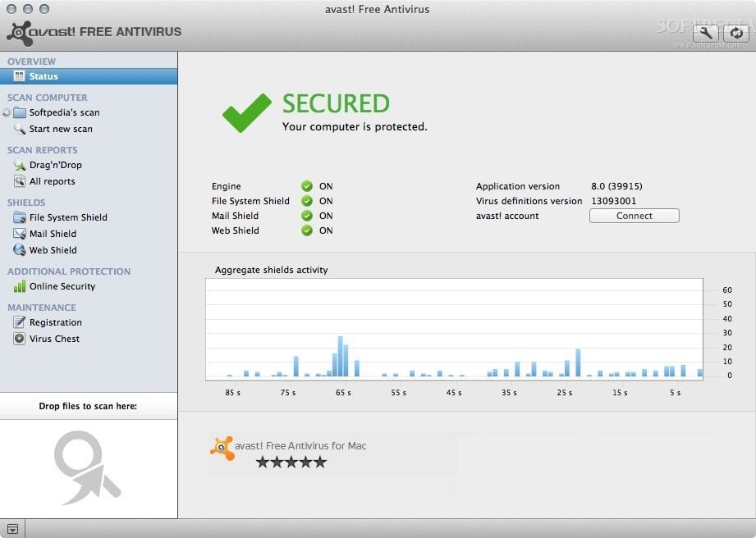
Task: Click the Web Shield label in status list
Action: (x=236, y=230)
